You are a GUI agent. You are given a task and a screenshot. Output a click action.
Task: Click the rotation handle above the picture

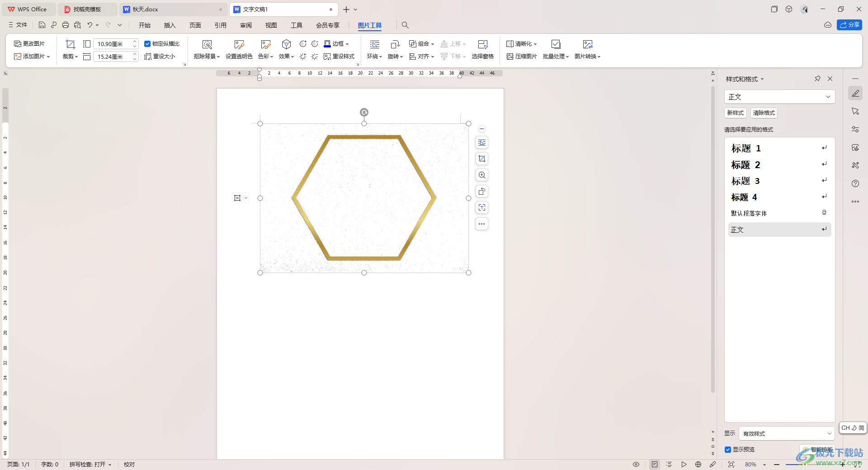tap(364, 112)
